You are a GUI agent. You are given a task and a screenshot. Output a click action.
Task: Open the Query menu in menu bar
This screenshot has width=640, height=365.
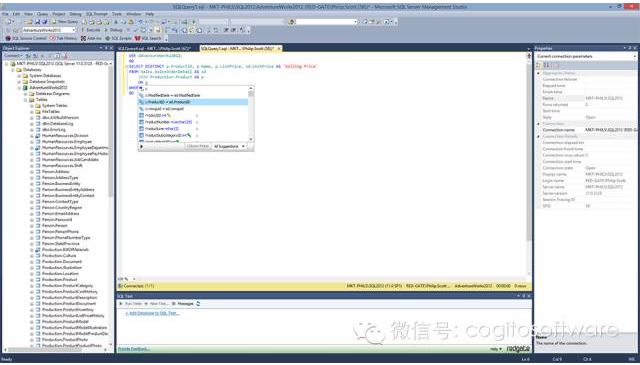tap(42, 14)
